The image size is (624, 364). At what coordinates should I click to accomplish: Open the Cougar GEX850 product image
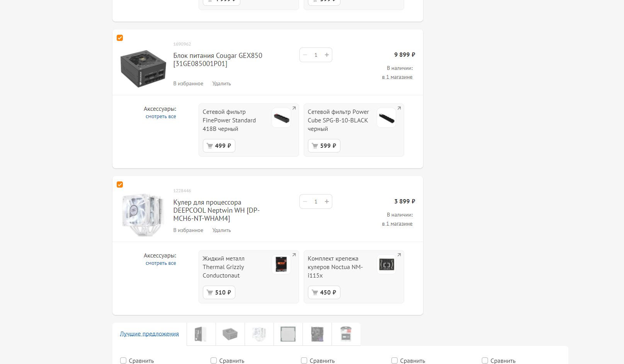pyautogui.click(x=143, y=68)
